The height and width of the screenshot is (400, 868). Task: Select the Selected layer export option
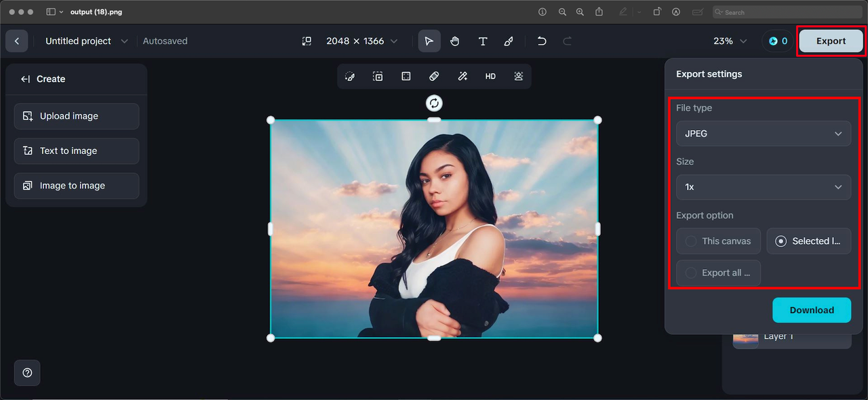pos(809,241)
